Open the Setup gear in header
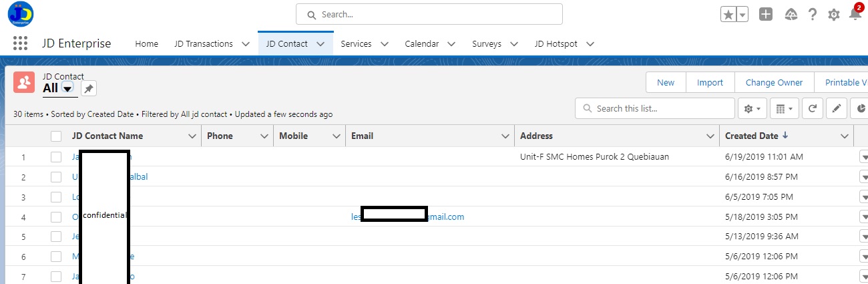This screenshot has width=868, height=284. pos(834,15)
